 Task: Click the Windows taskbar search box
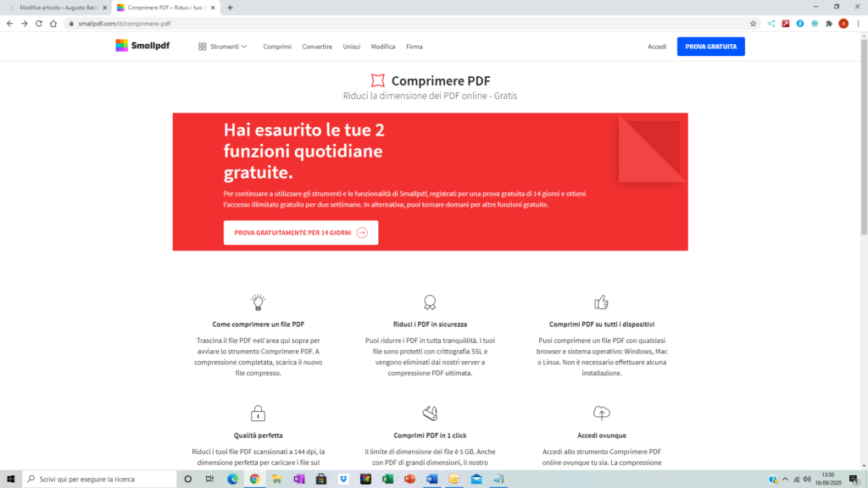click(x=100, y=480)
